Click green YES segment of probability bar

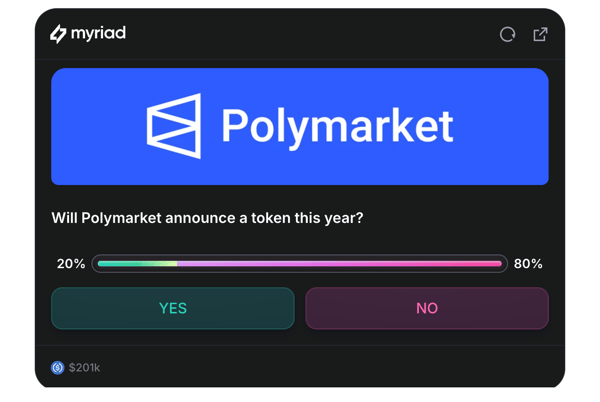[x=135, y=264]
